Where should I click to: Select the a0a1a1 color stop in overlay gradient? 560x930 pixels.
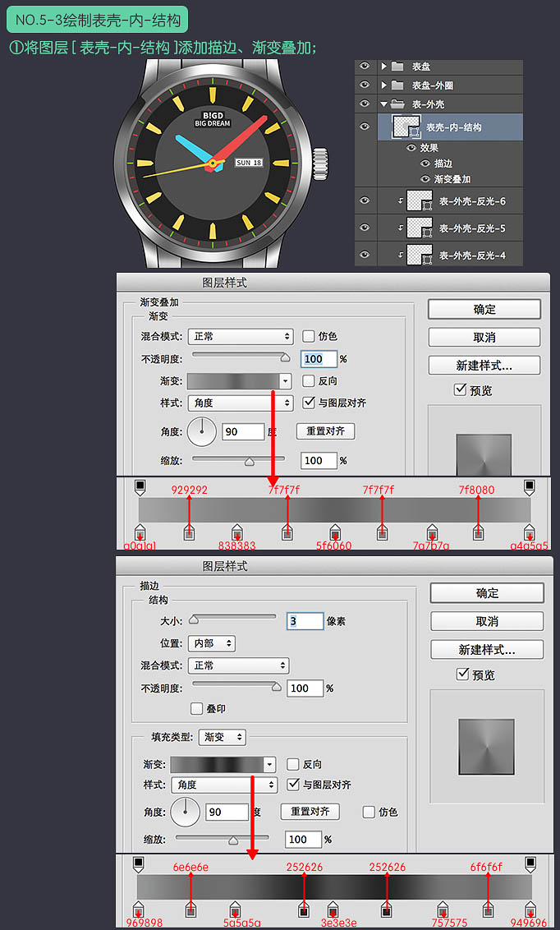[140, 532]
